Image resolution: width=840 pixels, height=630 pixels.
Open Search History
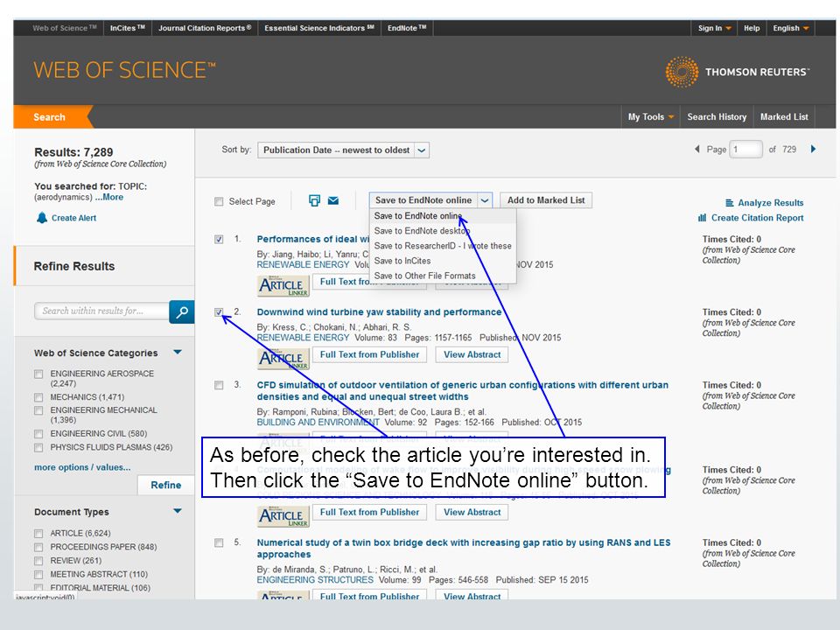717,116
